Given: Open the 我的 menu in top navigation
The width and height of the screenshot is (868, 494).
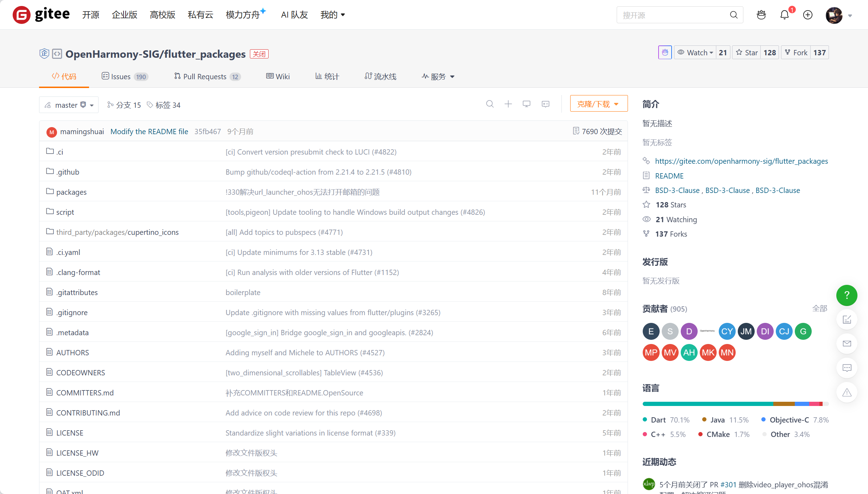Looking at the screenshot, I should [333, 15].
